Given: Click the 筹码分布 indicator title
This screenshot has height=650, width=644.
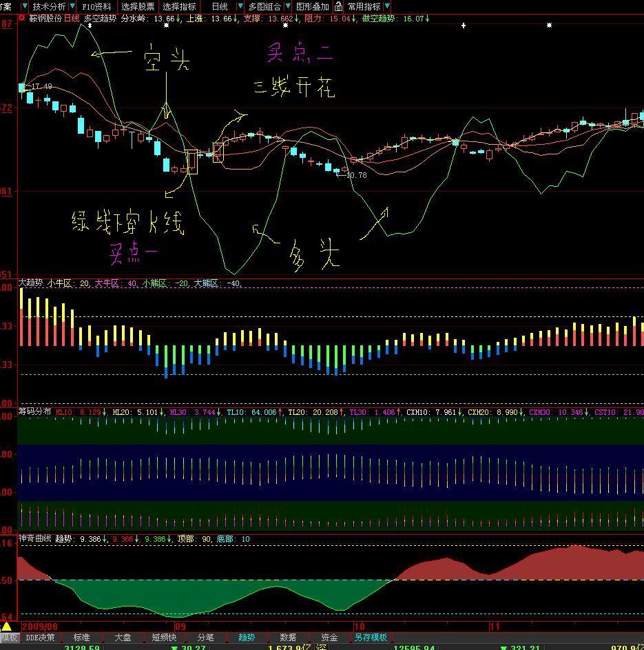Looking at the screenshot, I should point(34,412).
